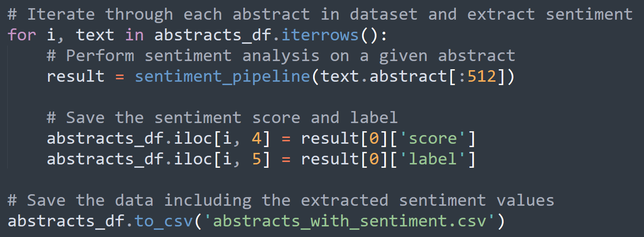Click the 'in' keyword in loop

click(x=134, y=35)
